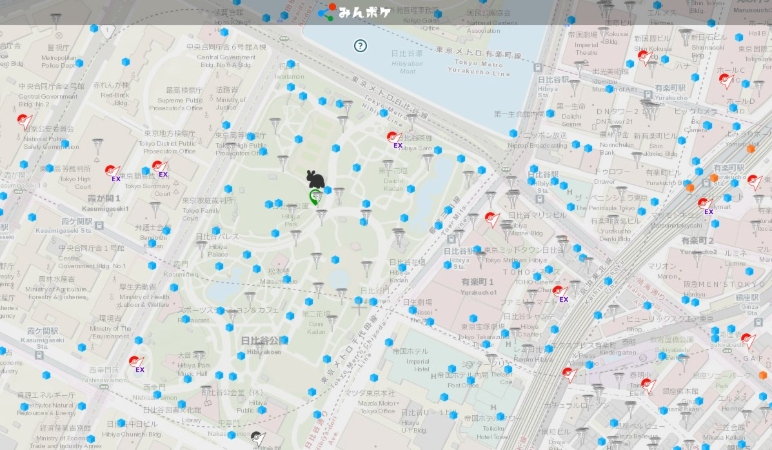Select black-and-white gym marker at bottom edge
The height and width of the screenshot is (450, 772).
tap(258, 438)
